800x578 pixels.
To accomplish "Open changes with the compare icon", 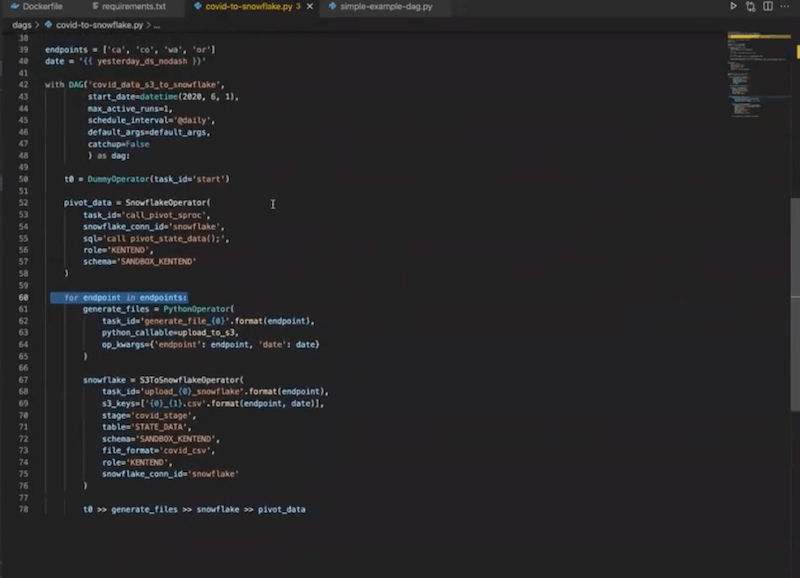I will pos(750,6).
